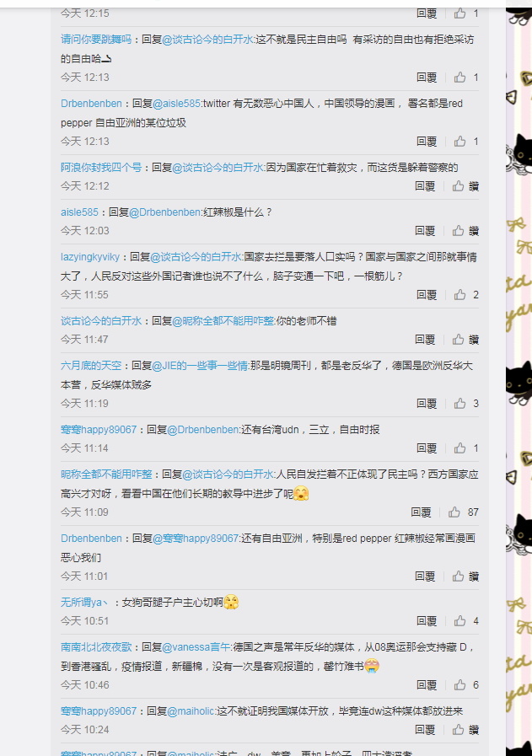The height and width of the screenshot is (756, 532).
Task: Like the 今天 10:51 comment by 无所谓ya
Action: point(459,620)
